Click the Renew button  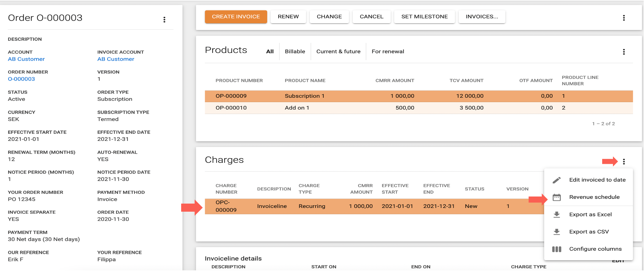288,17
